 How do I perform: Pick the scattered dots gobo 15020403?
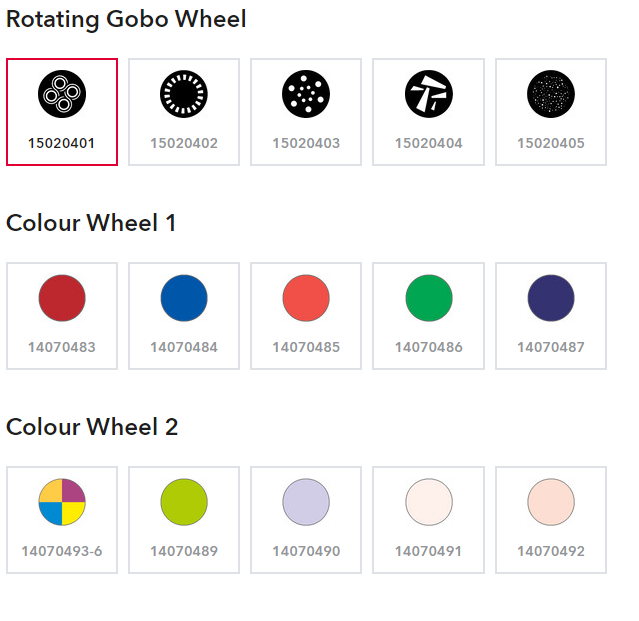(x=306, y=112)
